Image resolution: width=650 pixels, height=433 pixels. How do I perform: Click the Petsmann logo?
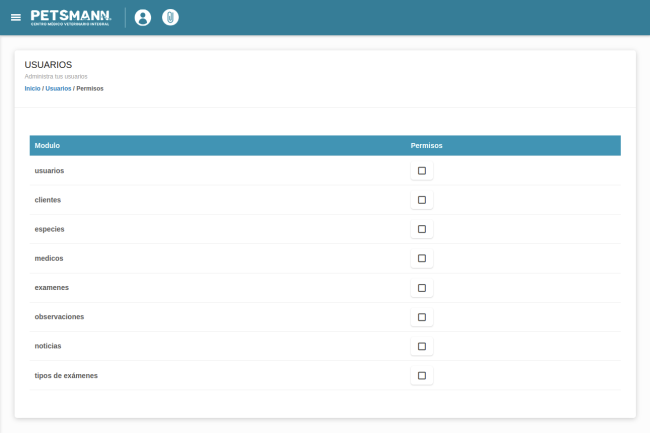pyautogui.click(x=70, y=17)
